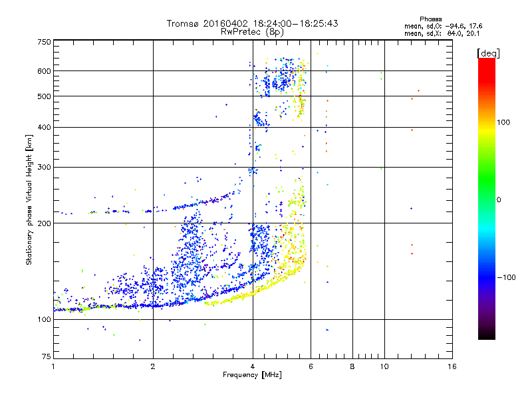
Task: Click the y-axis label '750'
Action: pos(44,42)
